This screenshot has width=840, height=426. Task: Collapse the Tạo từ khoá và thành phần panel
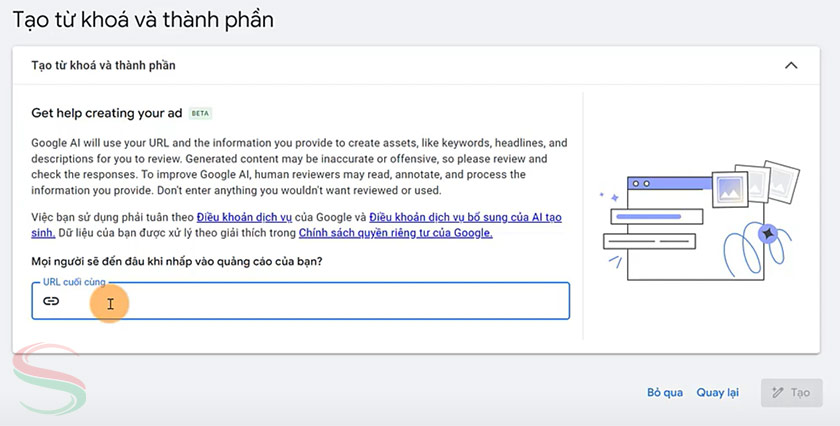pyautogui.click(x=791, y=66)
